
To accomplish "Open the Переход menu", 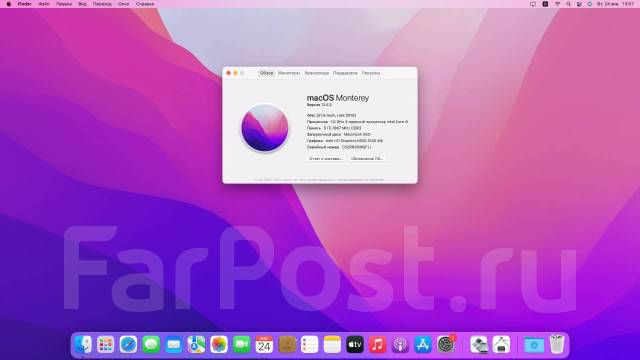I will coord(102,4).
